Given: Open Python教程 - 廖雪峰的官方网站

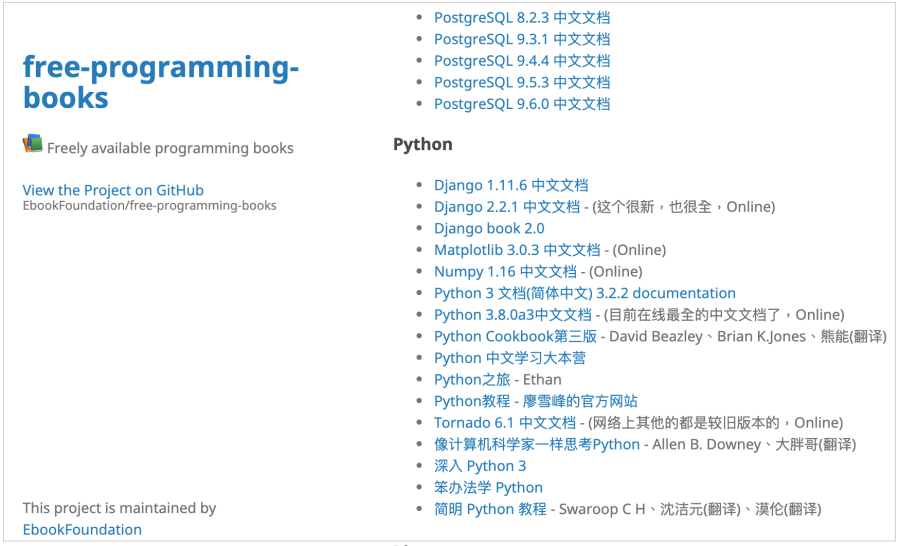Looking at the screenshot, I should 536,401.
